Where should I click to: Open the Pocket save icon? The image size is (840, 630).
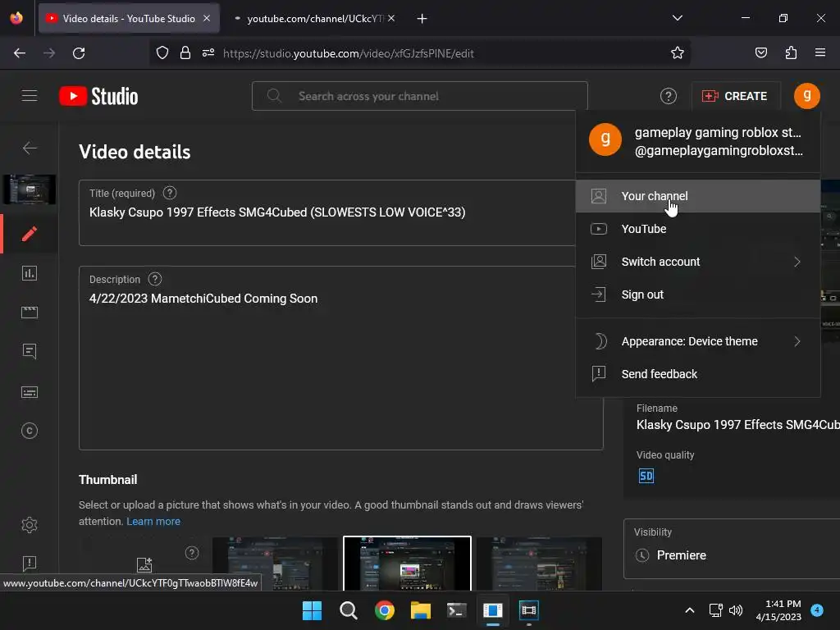coord(760,52)
